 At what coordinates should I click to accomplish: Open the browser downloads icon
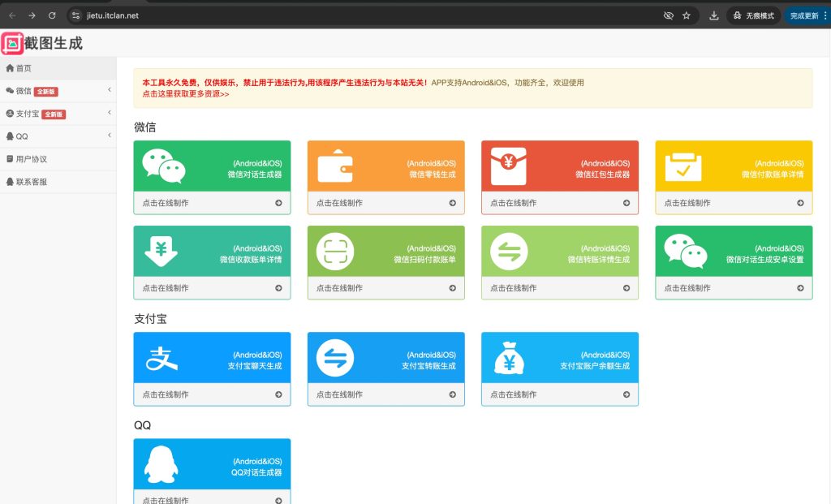(x=714, y=15)
